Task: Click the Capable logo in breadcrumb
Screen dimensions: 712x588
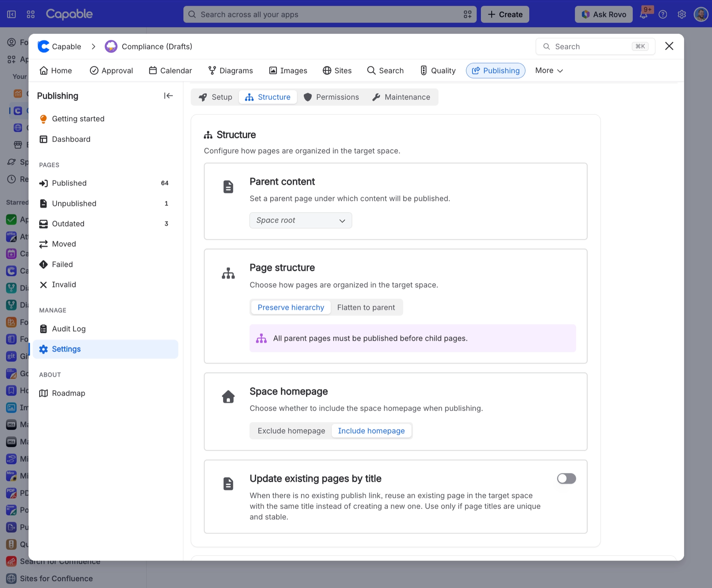Action: coord(43,46)
